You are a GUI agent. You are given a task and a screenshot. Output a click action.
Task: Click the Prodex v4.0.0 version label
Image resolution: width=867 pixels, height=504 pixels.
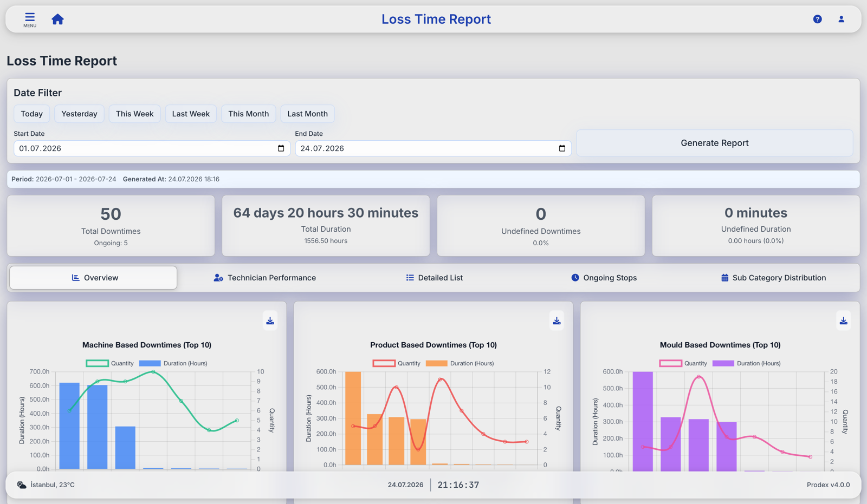[x=828, y=485]
